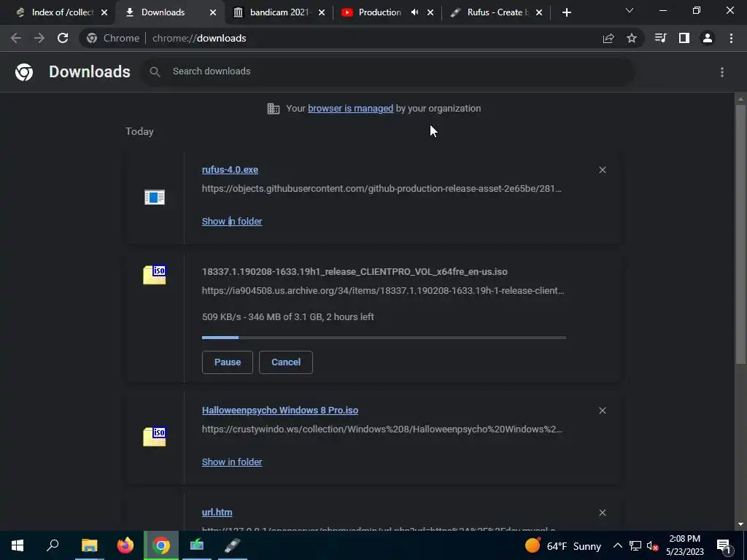This screenshot has height=560, width=747.
Task: Click the network tray icon
Action: tap(635, 545)
